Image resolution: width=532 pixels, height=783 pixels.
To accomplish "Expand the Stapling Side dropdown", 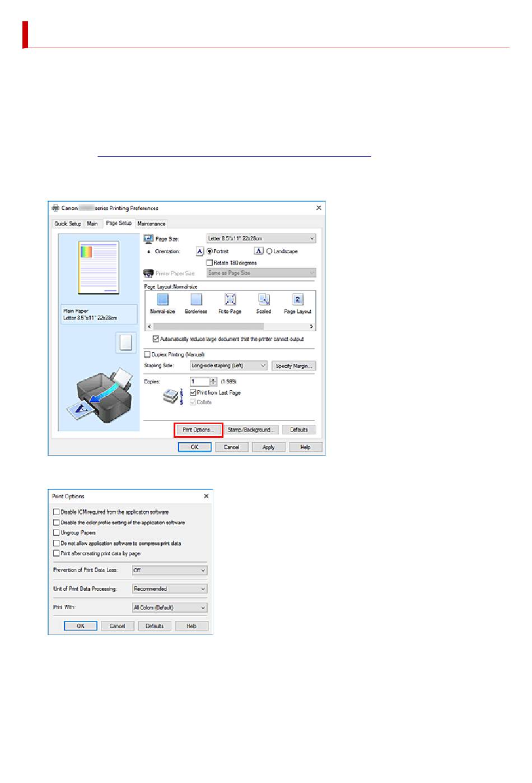I will pos(228,366).
